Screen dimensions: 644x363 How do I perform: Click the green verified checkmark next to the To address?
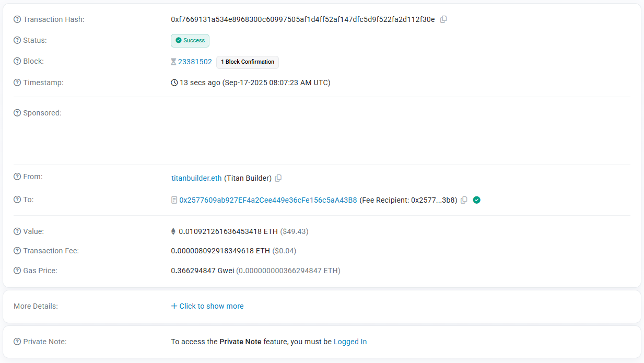pyautogui.click(x=476, y=200)
